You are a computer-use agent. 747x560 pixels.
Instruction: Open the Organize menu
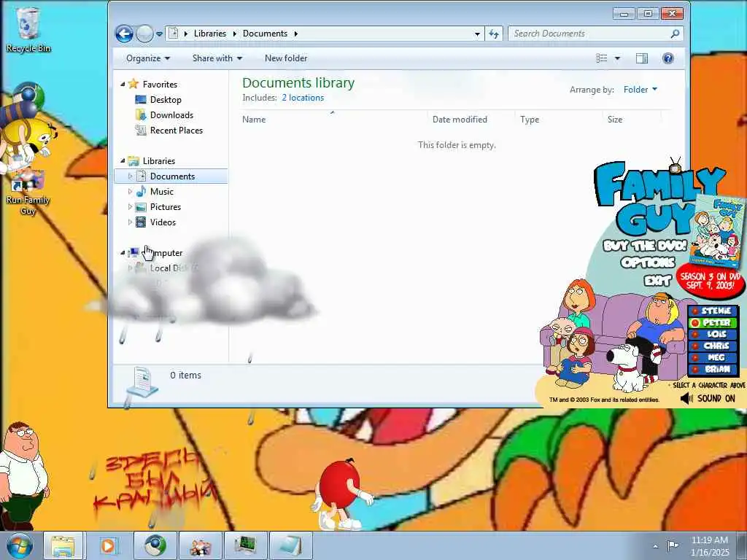tap(147, 58)
